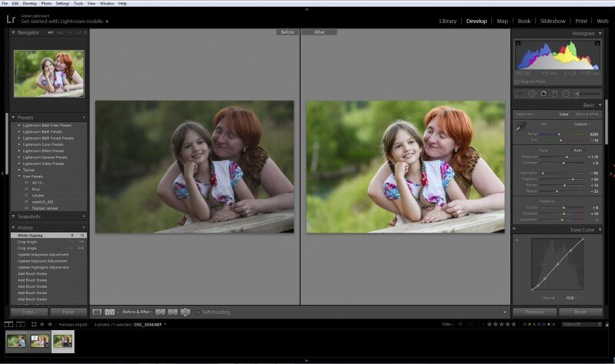Open white balance Custom dropdown
The height and width of the screenshot is (364, 615).
point(582,124)
